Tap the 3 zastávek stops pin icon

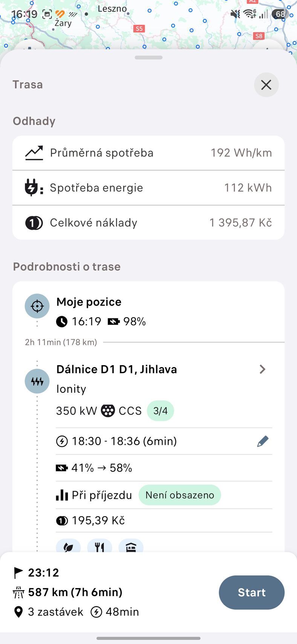pos(18,612)
